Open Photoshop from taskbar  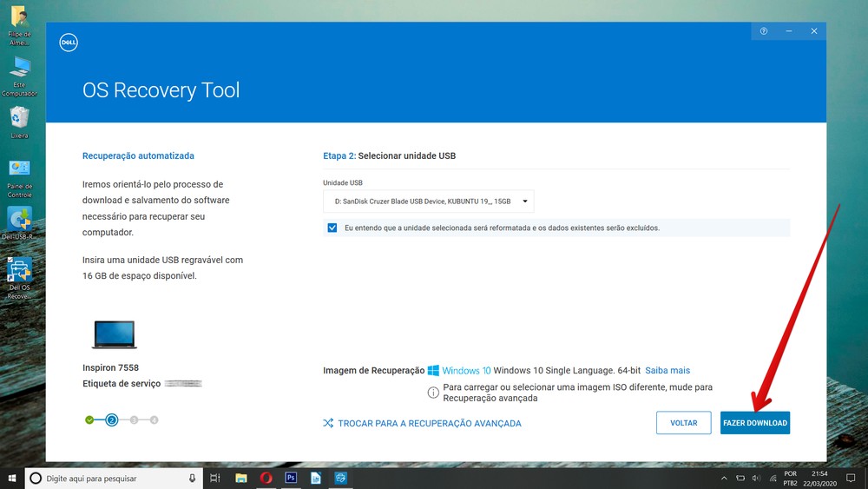291,478
